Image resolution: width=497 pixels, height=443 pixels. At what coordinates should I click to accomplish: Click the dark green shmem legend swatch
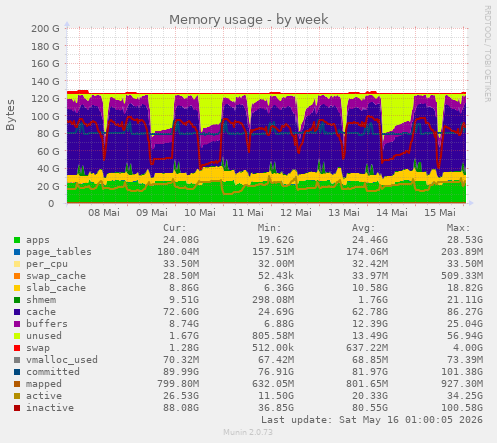[x=17, y=300]
